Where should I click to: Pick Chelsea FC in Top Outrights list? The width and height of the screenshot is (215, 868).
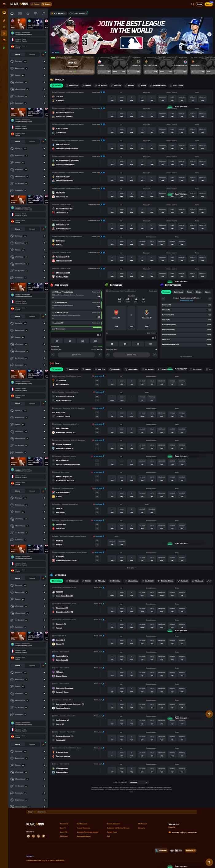[186, 320]
